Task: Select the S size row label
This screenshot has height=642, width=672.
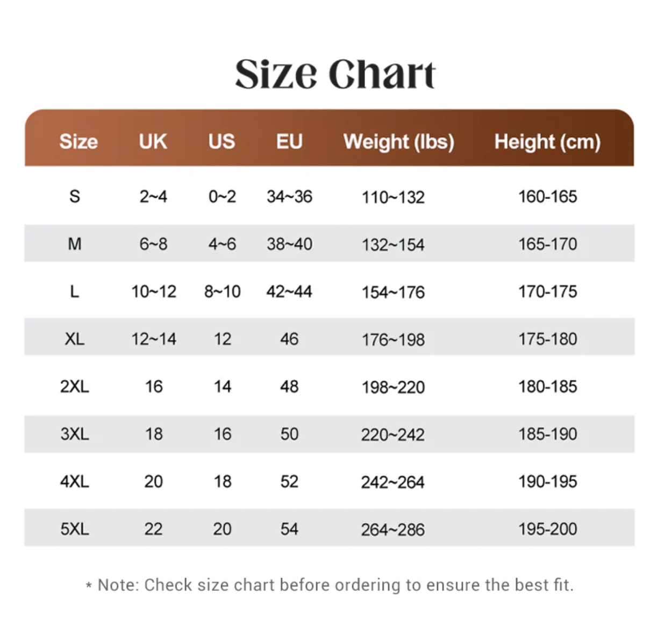Action: 75,196
